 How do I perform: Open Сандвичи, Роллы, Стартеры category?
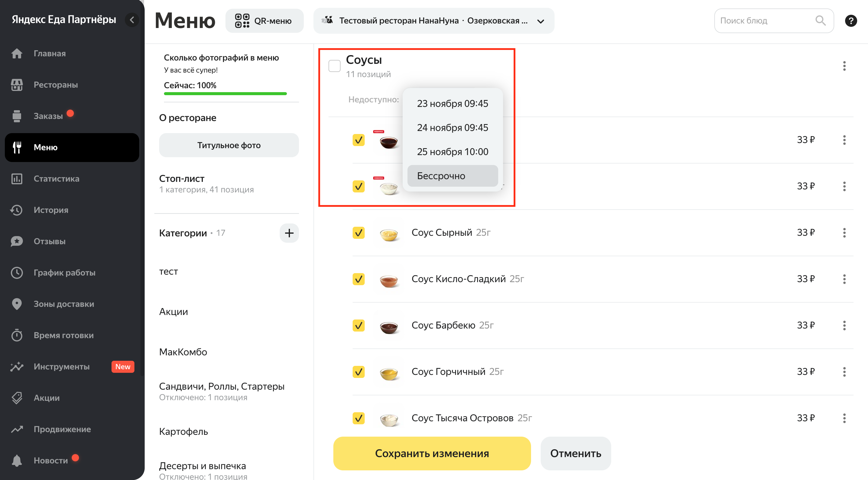(222, 391)
